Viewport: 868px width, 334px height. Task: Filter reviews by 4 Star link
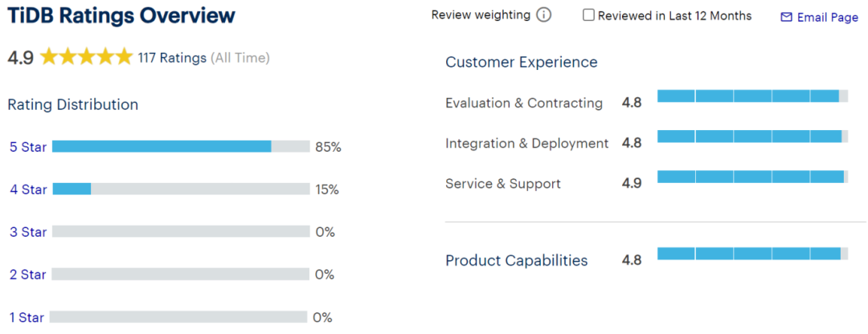pos(28,189)
